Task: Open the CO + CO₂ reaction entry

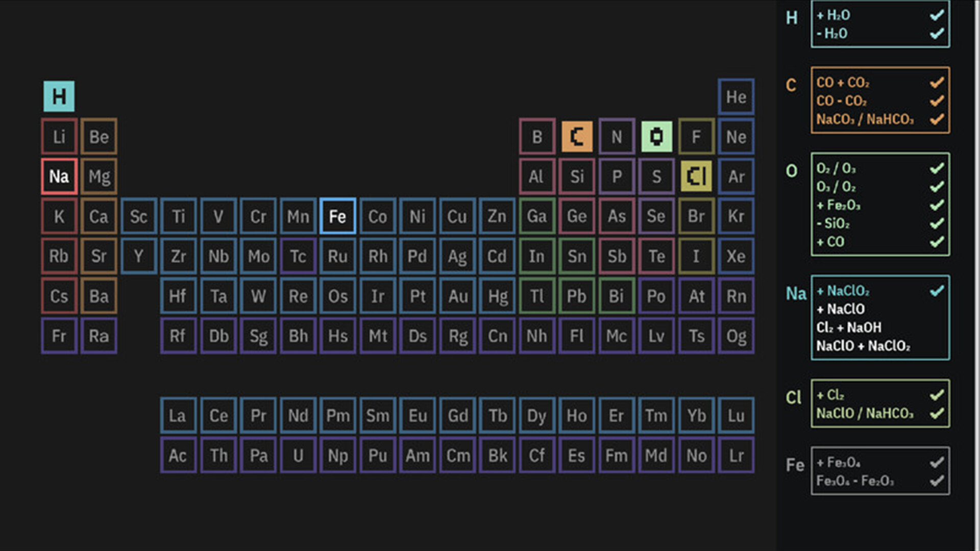Action: click(x=842, y=82)
